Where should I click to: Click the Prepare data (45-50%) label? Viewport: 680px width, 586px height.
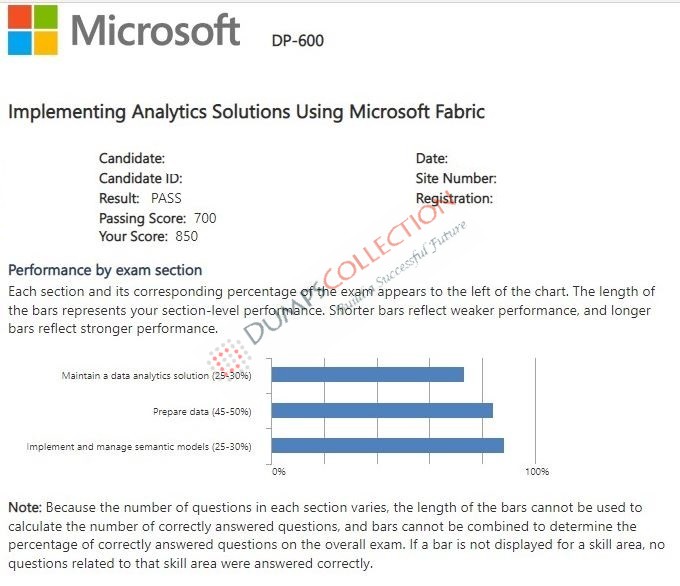[x=202, y=412]
